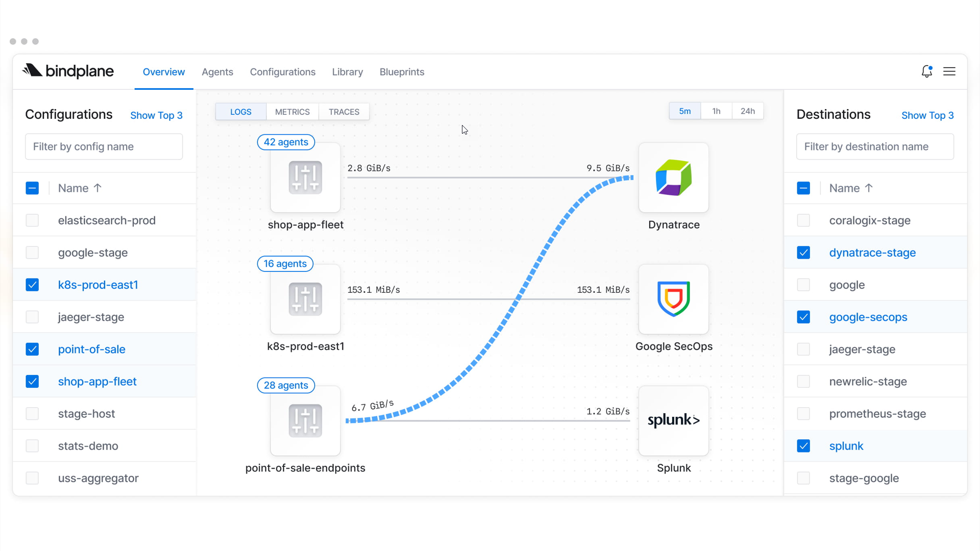Viewport: 980px width, 551px height.
Task: Check the stage-google checkbox
Action: coord(803,478)
